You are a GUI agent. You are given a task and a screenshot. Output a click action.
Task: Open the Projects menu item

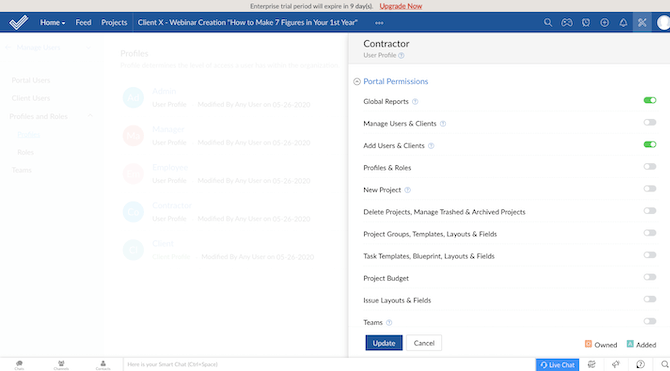[x=114, y=23]
